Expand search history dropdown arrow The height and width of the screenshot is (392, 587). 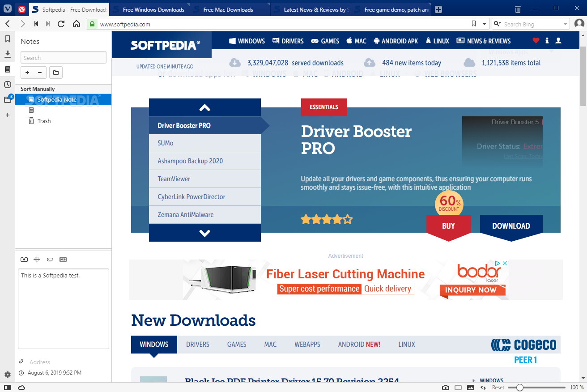566,24
